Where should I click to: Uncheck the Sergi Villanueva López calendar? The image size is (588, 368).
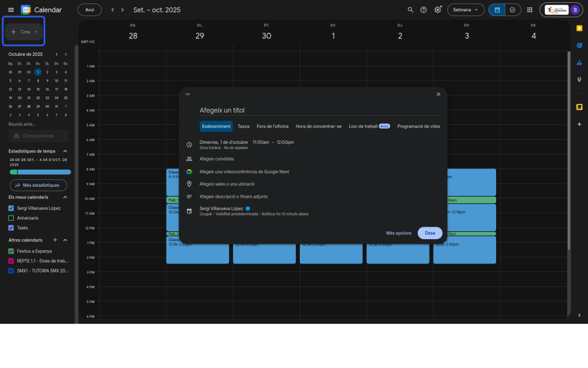[11, 208]
